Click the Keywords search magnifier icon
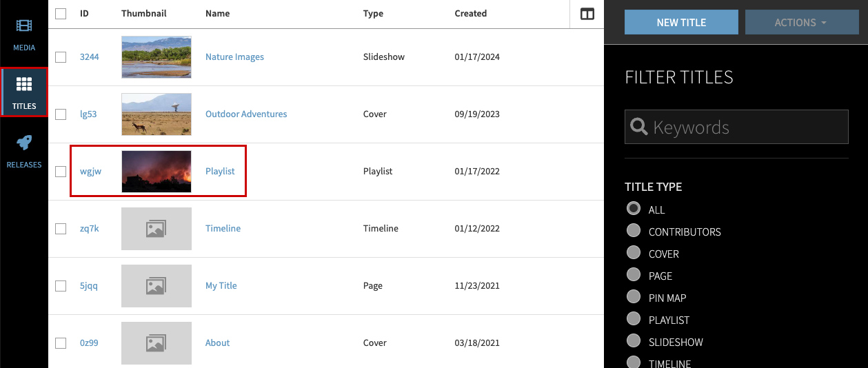The width and height of the screenshot is (868, 368). click(639, 127)
